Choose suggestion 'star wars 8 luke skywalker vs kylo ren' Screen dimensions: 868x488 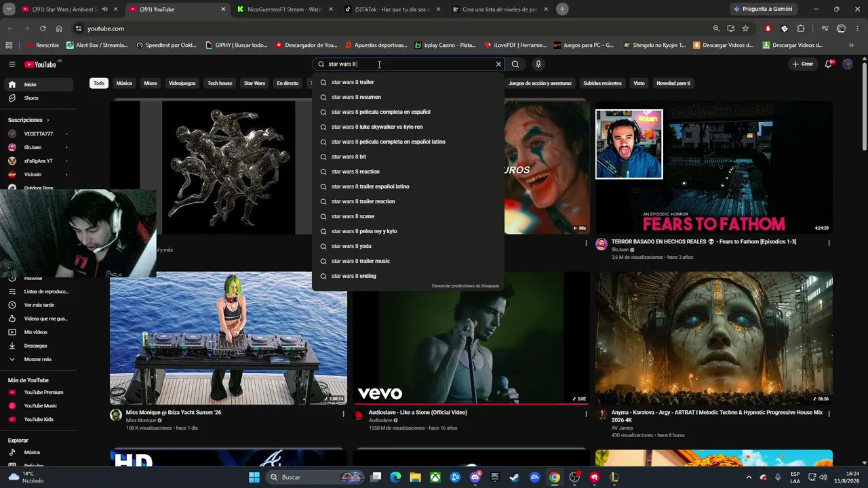[x=408, y=127]
